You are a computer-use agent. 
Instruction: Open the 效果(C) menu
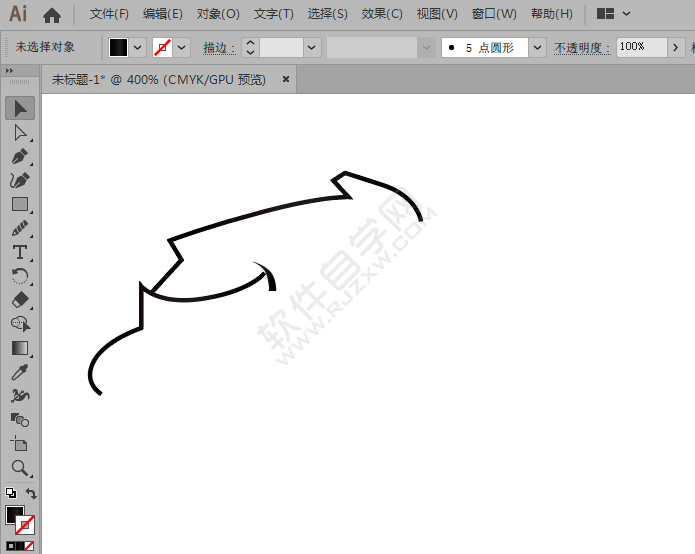[x=382, y=14]
